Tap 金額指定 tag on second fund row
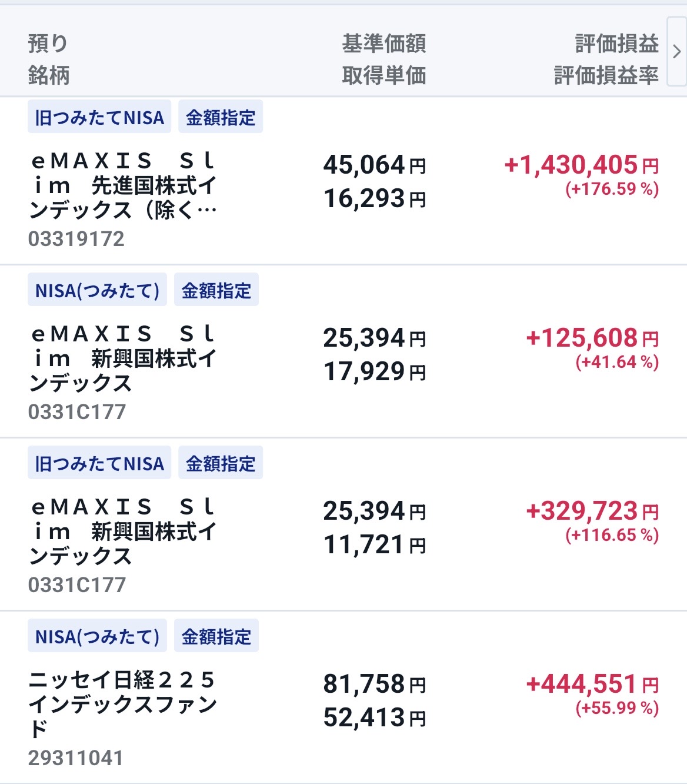 coord(216,290)
